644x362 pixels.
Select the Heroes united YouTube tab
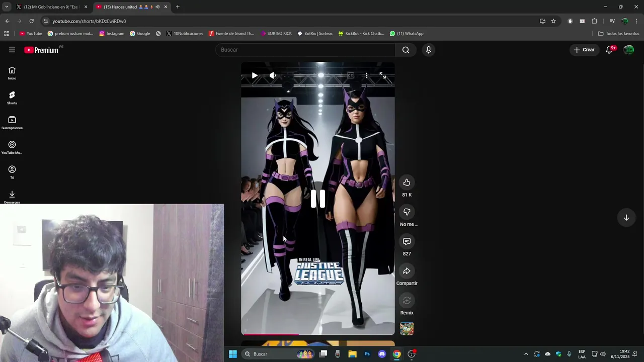[x=128, y=7]
